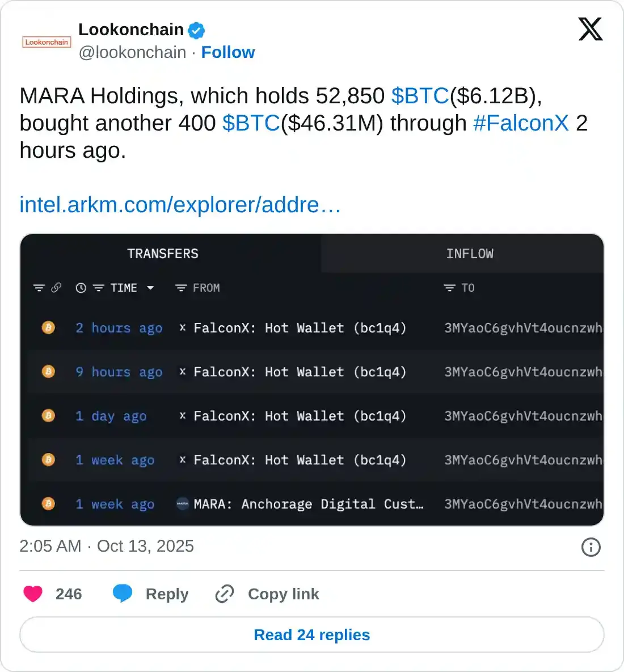The height and width of the screenshot is (672, 624).
Task: Open the FROM column filter
Action: click(x=181, y=288)
